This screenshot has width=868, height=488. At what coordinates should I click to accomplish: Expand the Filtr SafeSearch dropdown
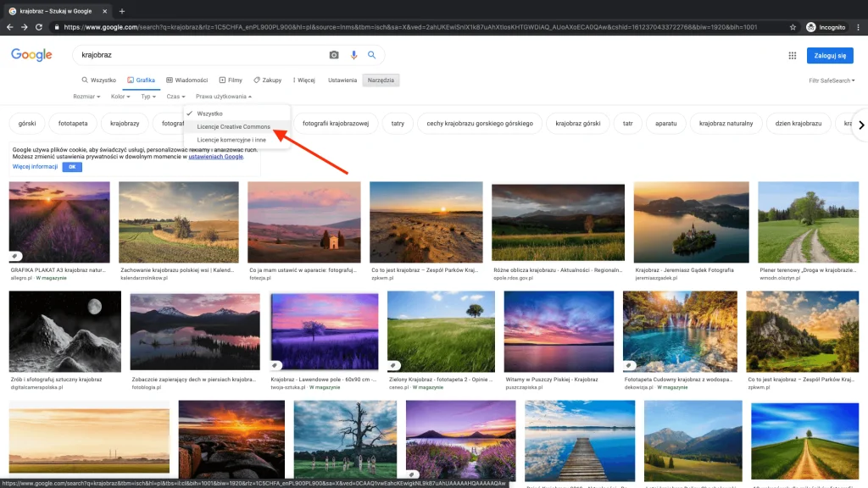pos(832,80)
